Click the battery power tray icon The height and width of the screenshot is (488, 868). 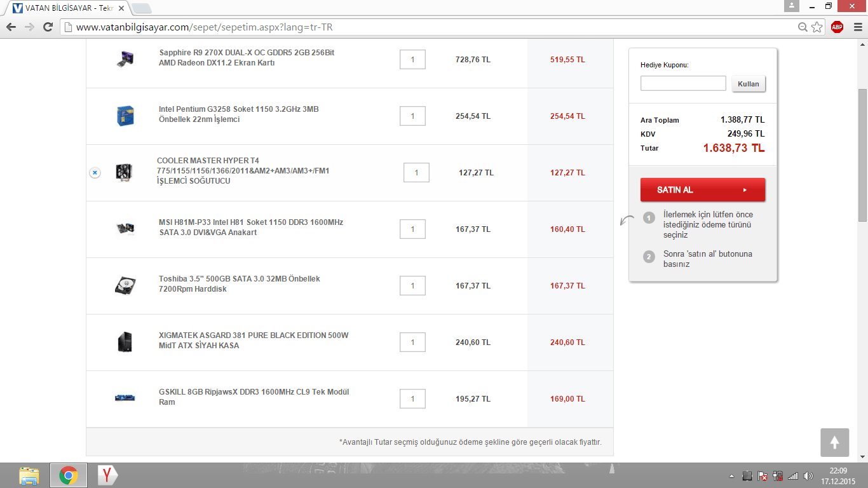777,476
